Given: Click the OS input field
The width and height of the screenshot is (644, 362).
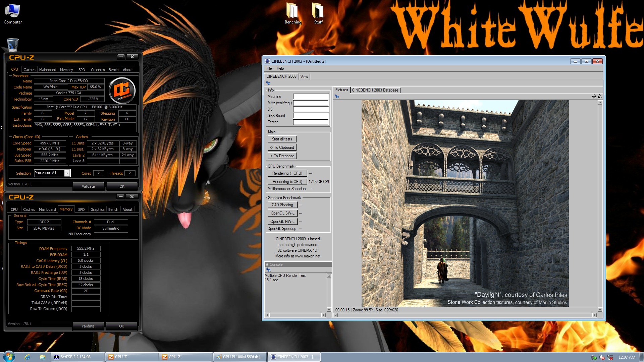Looking at the screenshot, I should tap(311, 109).
